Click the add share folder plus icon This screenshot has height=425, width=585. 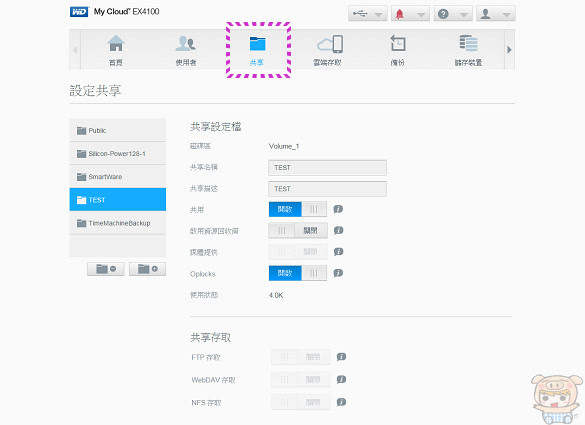pos(148,269)
